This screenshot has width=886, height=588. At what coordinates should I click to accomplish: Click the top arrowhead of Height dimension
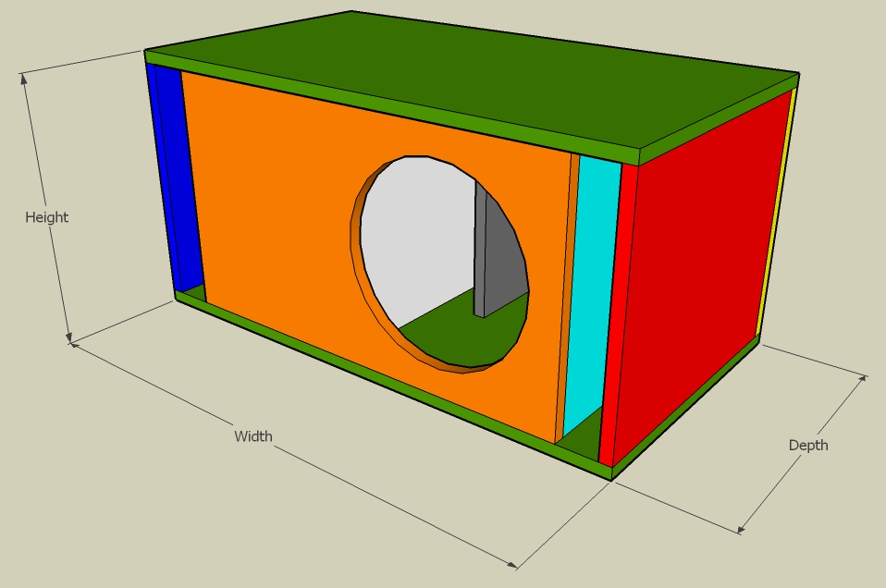[x=24, y=78]
